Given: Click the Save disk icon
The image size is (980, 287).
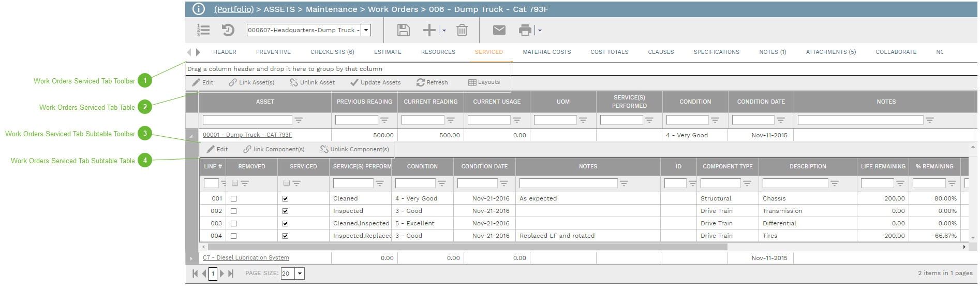Looking at the screenshot, I should [x=403, y=30].
